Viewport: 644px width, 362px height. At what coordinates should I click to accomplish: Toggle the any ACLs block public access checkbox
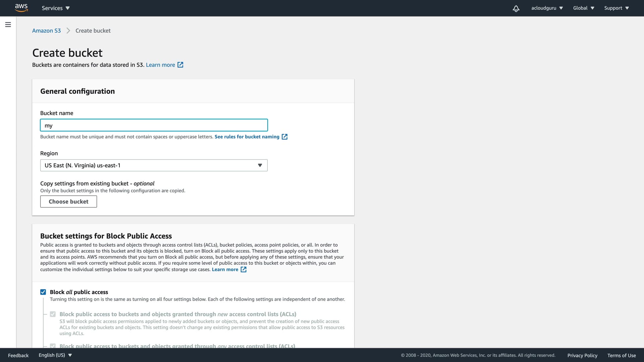click(53, 346)
